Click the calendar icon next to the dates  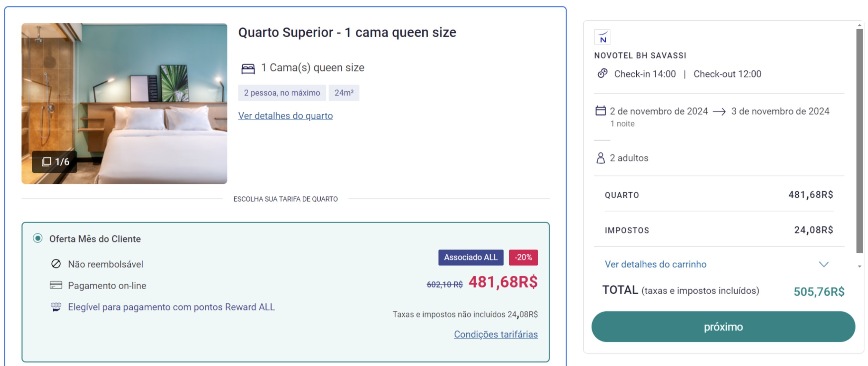click(600, 111)
